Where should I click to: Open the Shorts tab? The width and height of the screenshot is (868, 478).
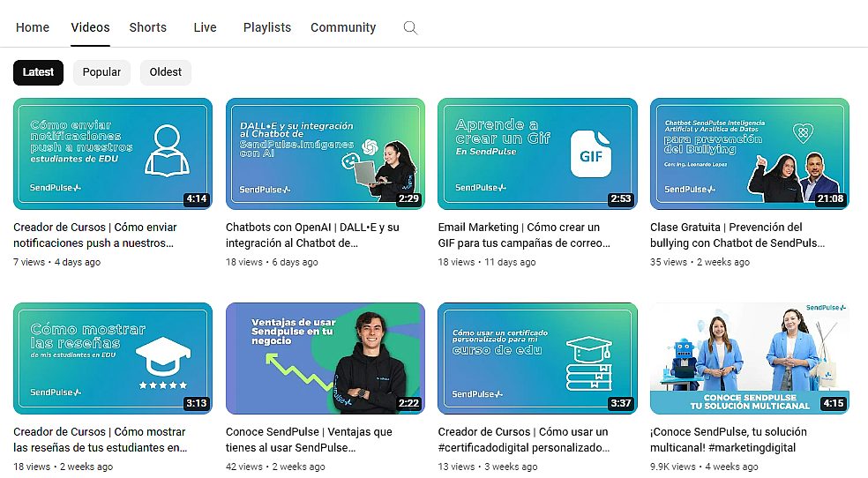[x=148, y=27]
